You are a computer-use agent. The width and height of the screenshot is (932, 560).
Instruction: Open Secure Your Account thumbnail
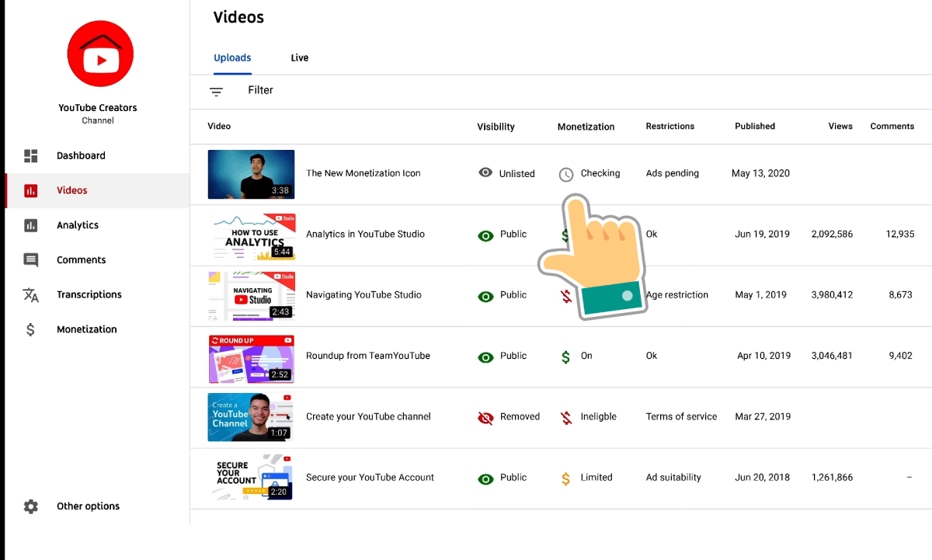click(x=251, y=478)
